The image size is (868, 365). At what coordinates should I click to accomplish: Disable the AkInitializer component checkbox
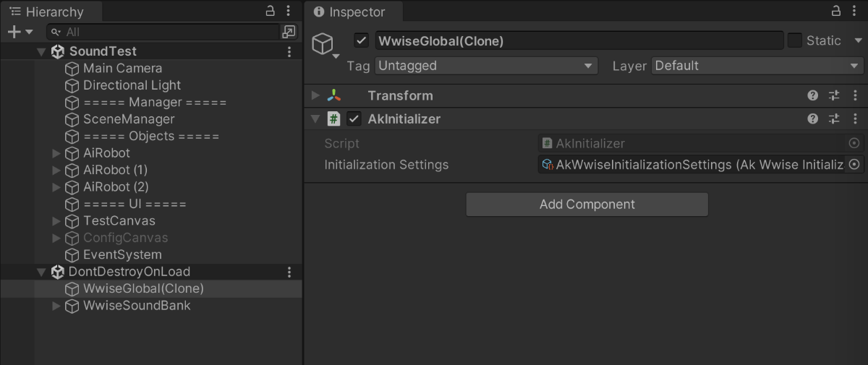coord(354,119)
